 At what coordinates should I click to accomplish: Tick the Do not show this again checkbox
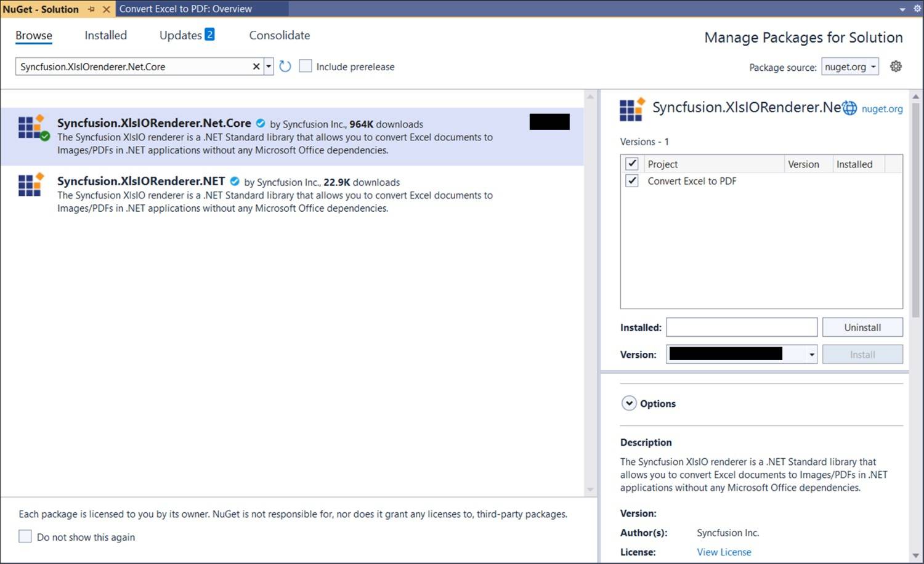pos(25,536)
